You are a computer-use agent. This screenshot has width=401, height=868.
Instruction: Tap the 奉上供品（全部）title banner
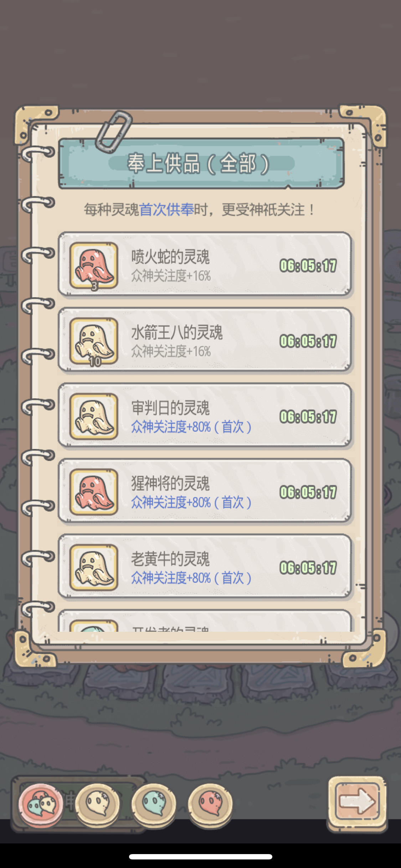[201, 164]
